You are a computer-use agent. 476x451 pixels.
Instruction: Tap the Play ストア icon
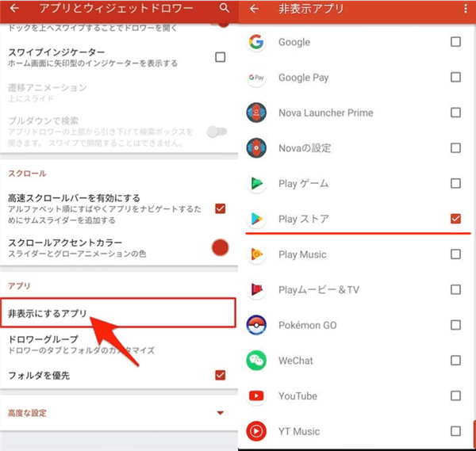pyautogui.click(x=256, y=219)
